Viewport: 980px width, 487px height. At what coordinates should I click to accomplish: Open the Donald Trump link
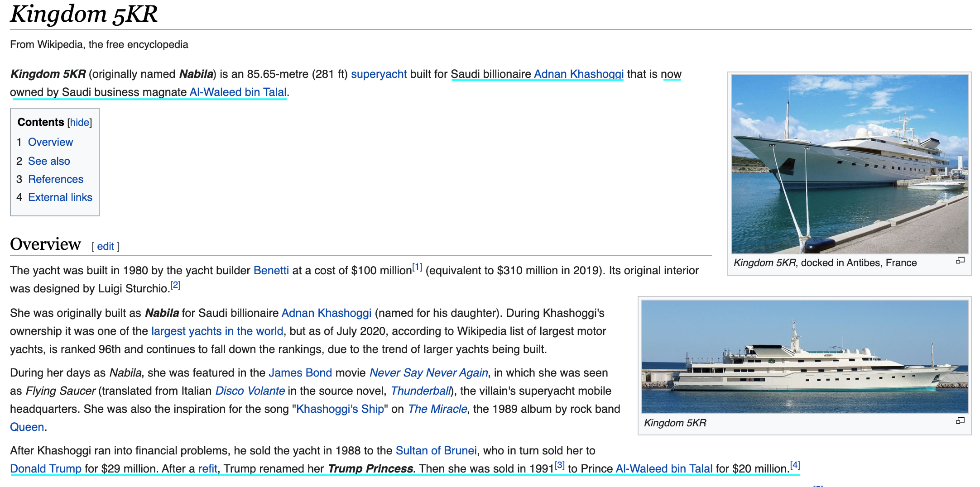[46, 469]
